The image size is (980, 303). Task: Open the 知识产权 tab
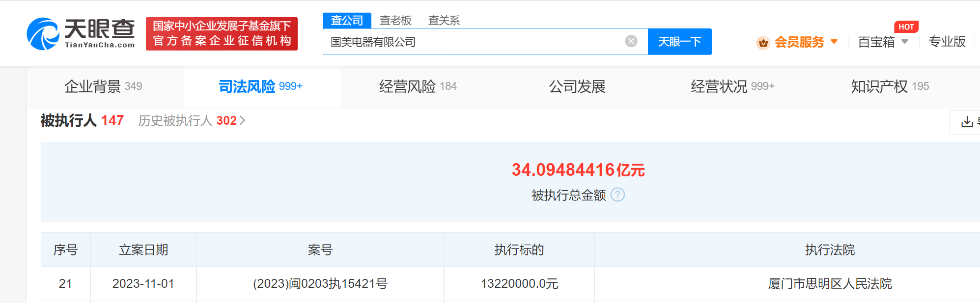[890, 86]
